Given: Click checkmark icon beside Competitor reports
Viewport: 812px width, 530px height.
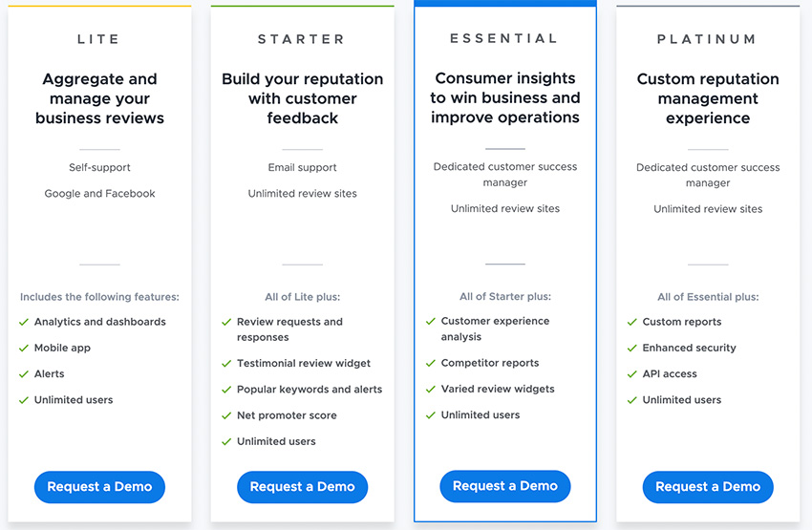Looking at the screenshot, I should click(x=430, y=363).
